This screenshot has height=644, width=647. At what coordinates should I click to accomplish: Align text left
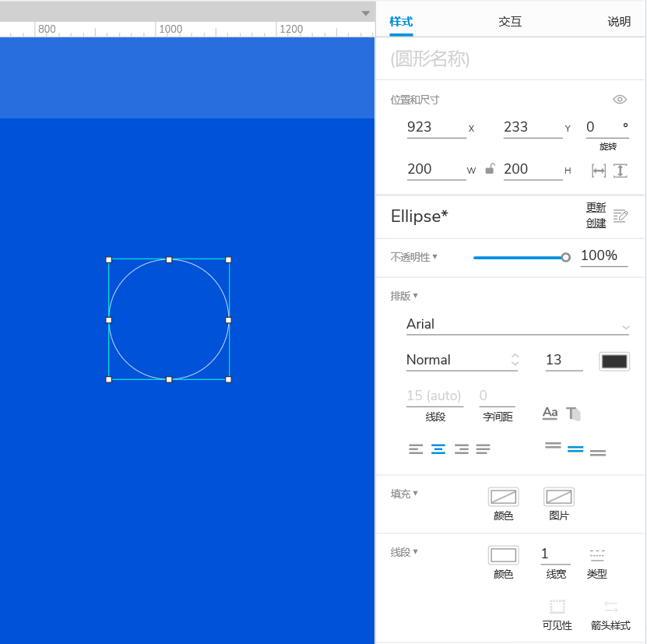tap(416, 449)
